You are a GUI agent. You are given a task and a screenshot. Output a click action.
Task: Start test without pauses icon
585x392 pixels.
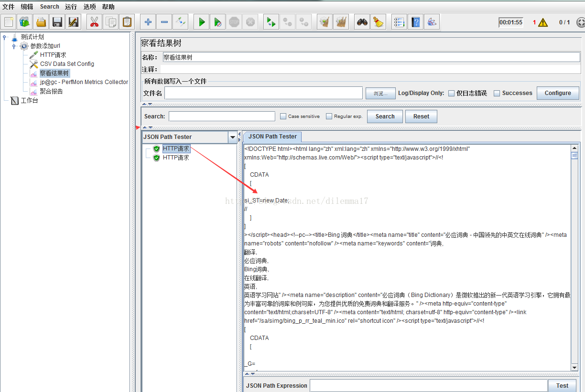click(217, 22)
